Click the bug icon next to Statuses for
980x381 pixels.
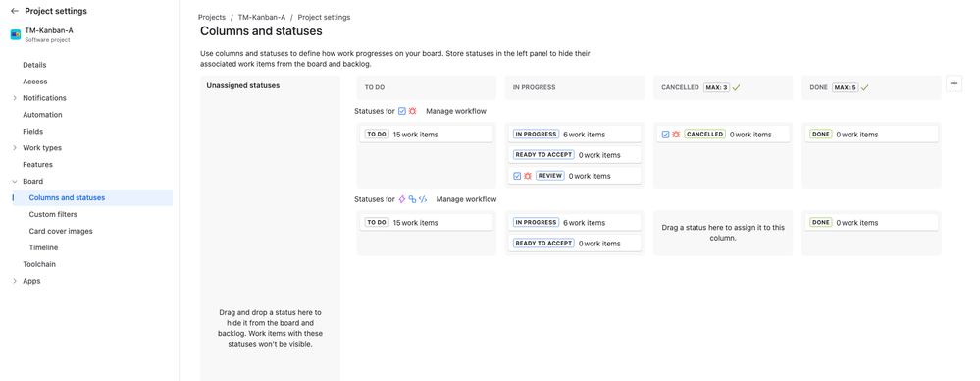pyautogui.click(x=412, y=111)
